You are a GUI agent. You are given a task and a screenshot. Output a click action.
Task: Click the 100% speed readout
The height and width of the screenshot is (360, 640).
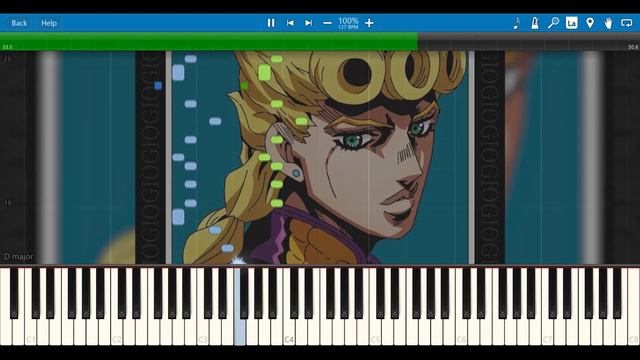348,21
